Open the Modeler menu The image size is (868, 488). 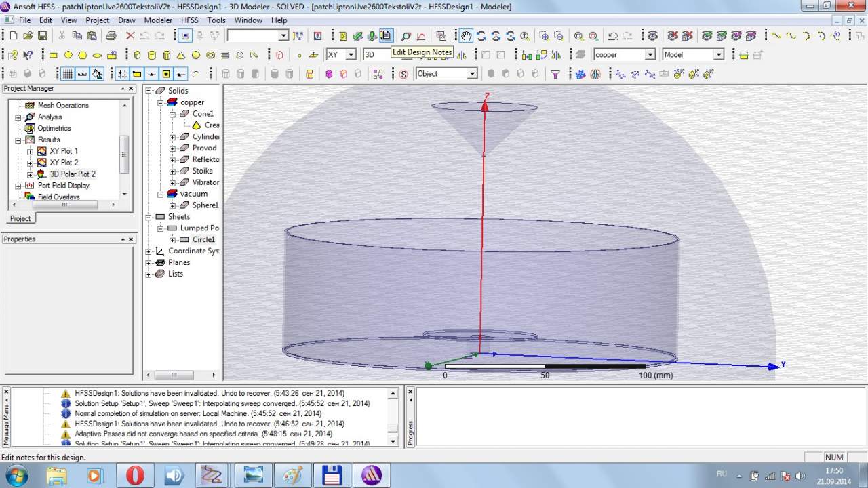(158, 20)
